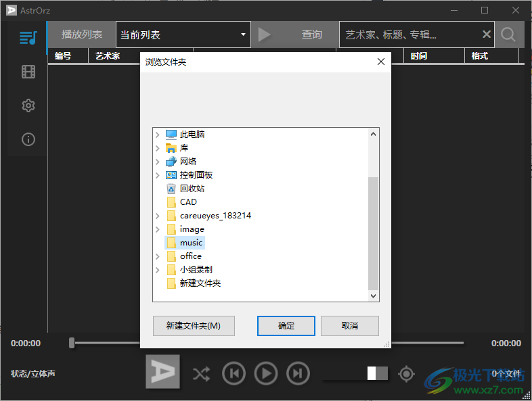This screenshot has width=532, height=401.
Task: Click the 控制面板 control panel icon
Action: (x=171, y=175)
